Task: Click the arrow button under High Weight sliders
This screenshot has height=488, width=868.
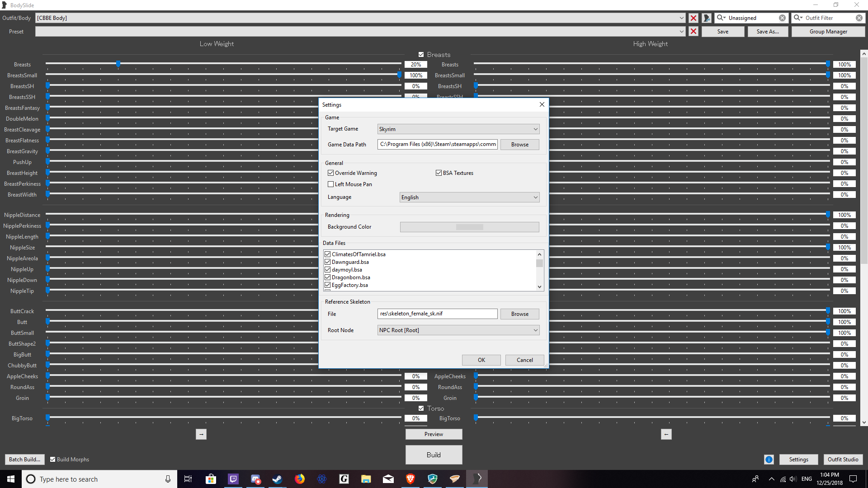Action: coord(666,434)
